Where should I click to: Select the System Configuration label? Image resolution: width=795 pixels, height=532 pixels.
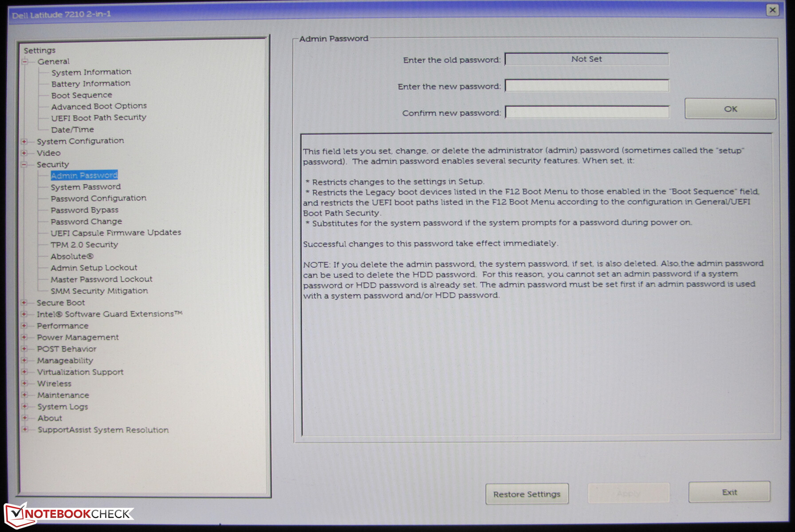click(x=80, y=141)
